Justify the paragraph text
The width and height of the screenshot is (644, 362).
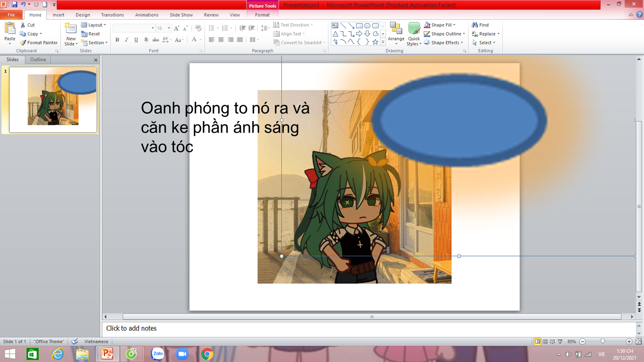tap(240, 40)
